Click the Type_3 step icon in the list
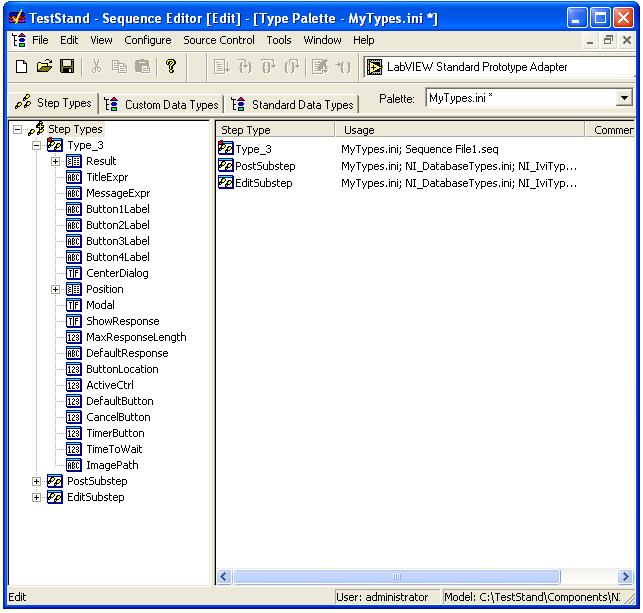The width and height of the screenshot is (643, 613). click(226, 148)
